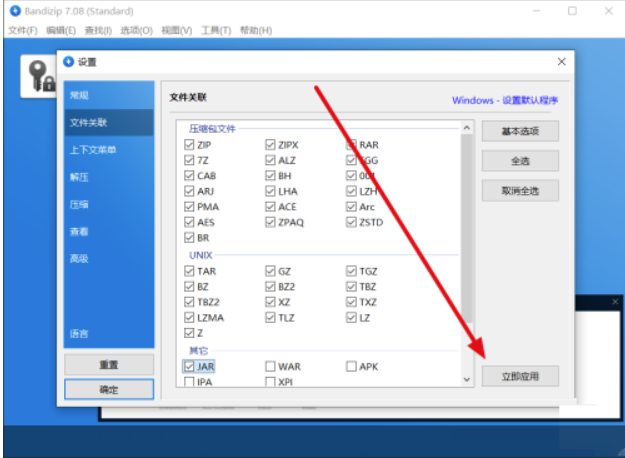The width and height of the screenshot is (625, 458).
Task: Open Windows - 设置默认程序 link
Action: (x=505, y=100)
